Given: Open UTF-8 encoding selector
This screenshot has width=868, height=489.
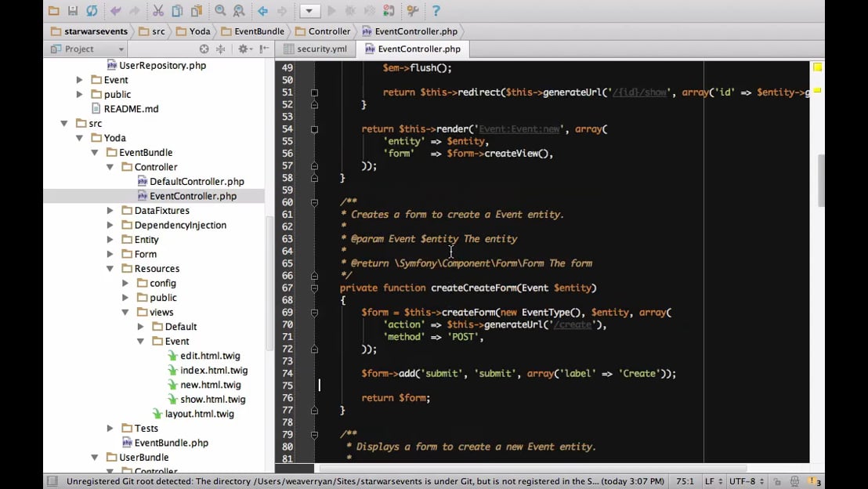Looking at the screenshot, I should [x=747, y=481].
